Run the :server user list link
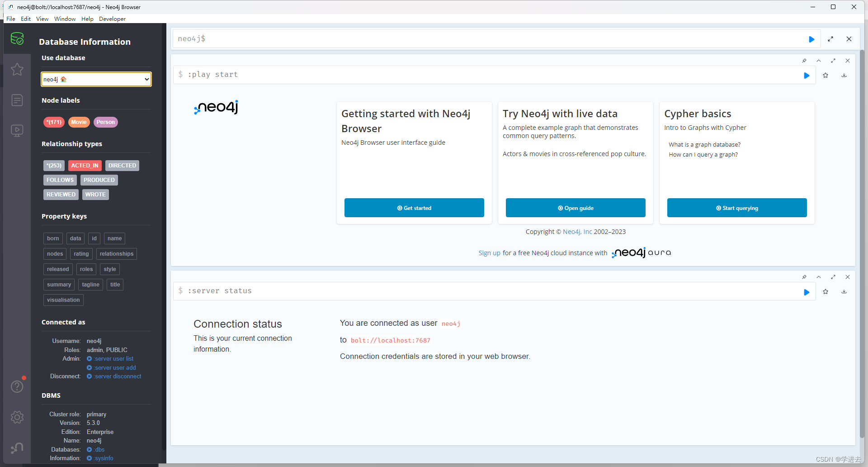This screenshot has width=868, height=467. [110, 359]
